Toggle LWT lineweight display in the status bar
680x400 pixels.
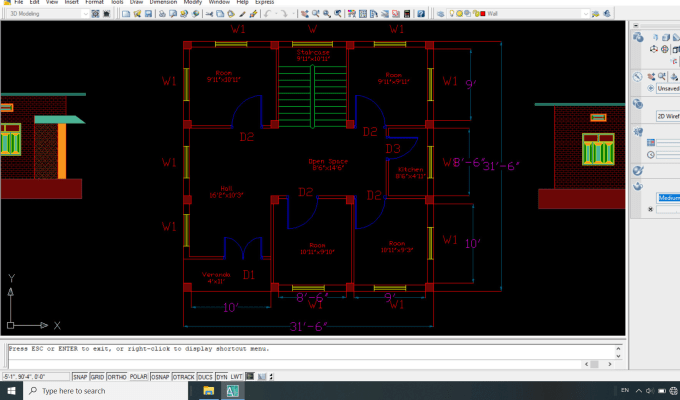[236, 377]
